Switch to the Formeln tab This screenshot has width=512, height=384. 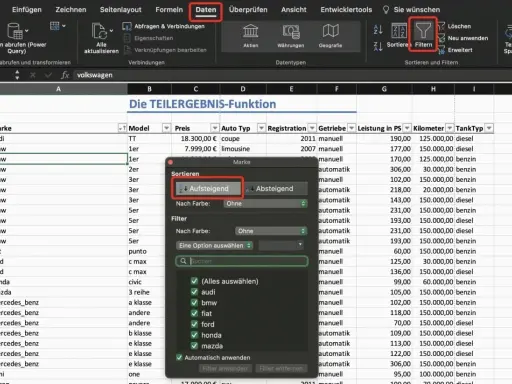point(169,10)
